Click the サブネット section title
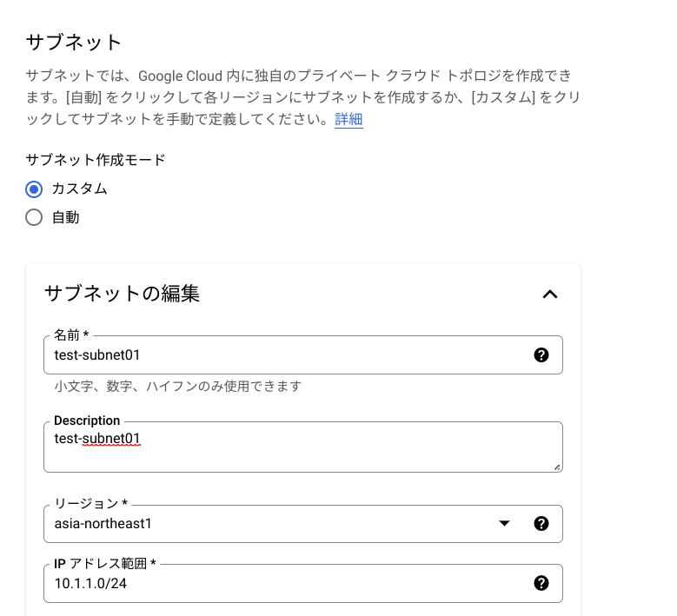The image size is (677, 616). click(73, 43)
